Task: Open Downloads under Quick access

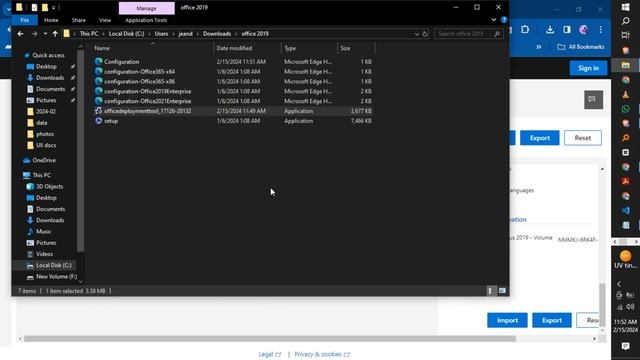Action: (x=50, y=78)
